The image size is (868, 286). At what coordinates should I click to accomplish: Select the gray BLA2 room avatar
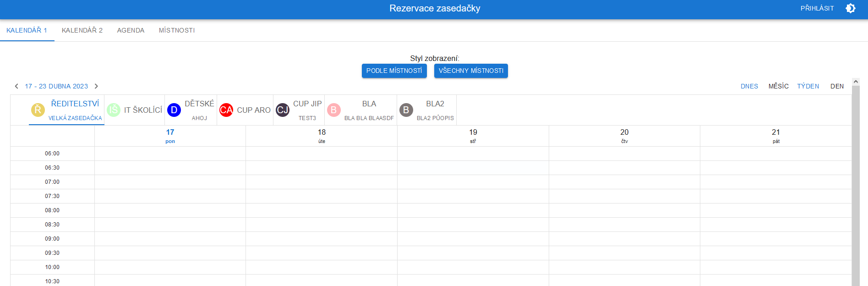click(406, 110)
